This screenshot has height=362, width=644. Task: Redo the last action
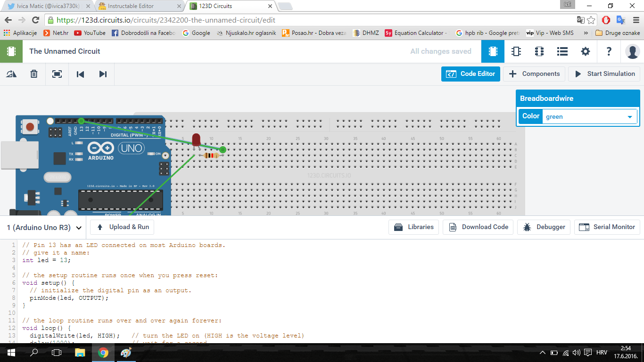click(x=103, y=74)
